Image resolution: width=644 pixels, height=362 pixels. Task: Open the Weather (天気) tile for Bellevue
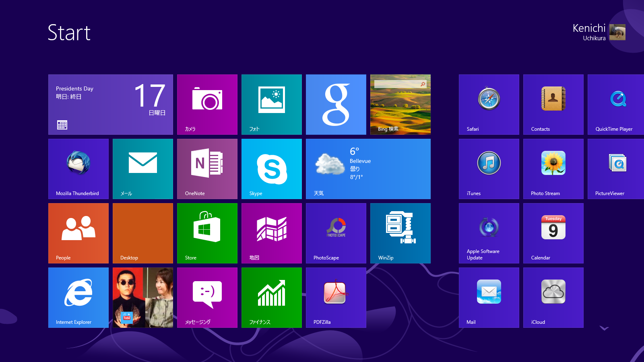[368, 169]
